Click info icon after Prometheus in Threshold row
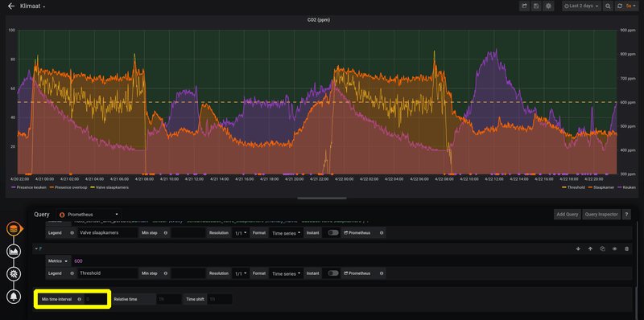 click(x=381, y=273)
